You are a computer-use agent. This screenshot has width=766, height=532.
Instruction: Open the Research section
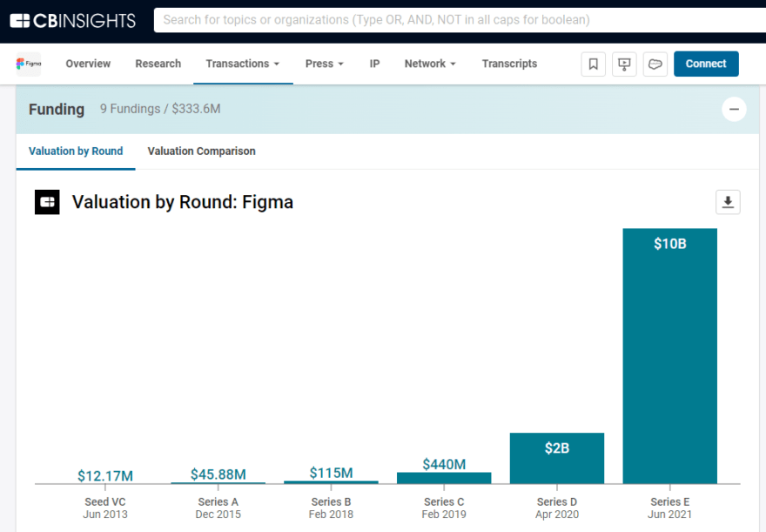point(158,63)
